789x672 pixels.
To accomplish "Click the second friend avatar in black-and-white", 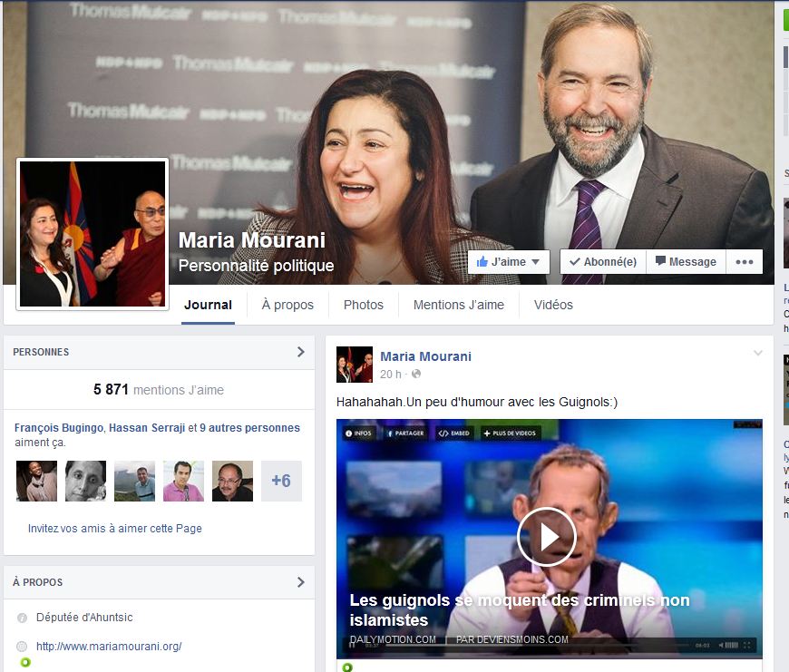I will pos(85,481).
